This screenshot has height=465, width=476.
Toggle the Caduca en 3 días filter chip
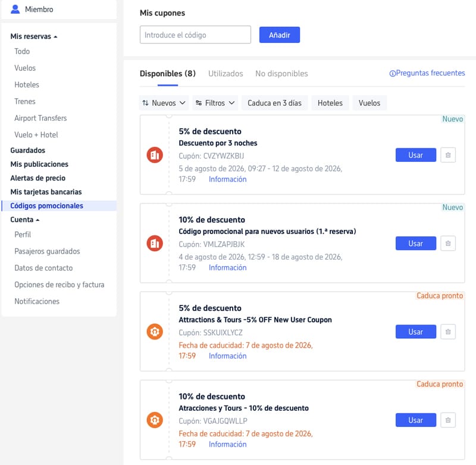click(274, 103)
